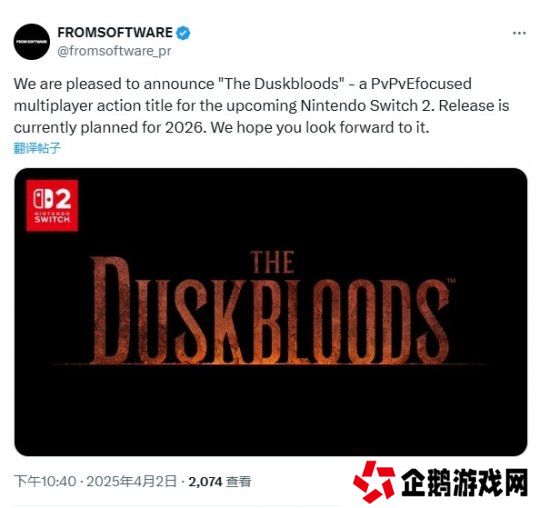The image size is (540, 508).
Task: Click the Joy-Con icon in the red badge
Action: pos(43,199)
